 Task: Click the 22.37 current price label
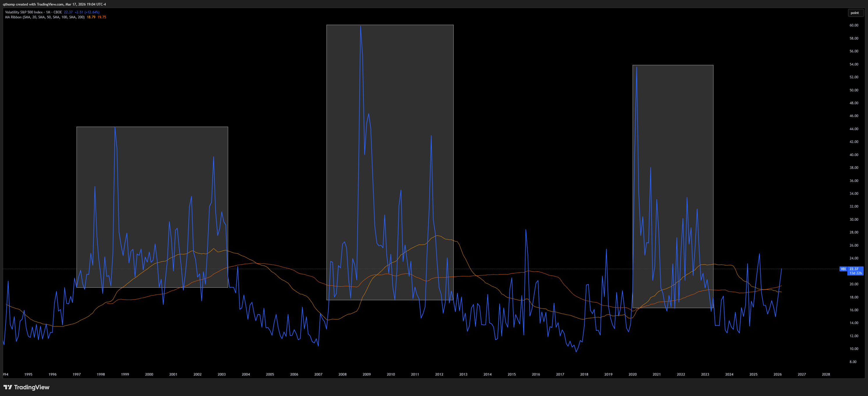click(854, 269)
